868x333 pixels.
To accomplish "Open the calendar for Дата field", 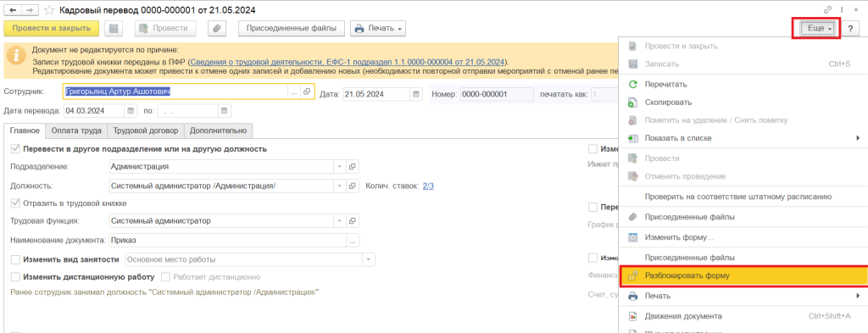I will click(415, 94).
